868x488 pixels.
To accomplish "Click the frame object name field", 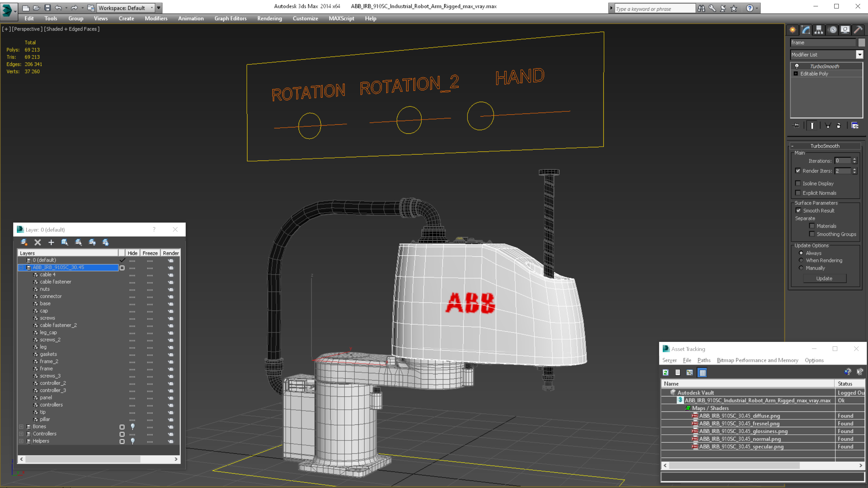I will click(x=823, y=42).
